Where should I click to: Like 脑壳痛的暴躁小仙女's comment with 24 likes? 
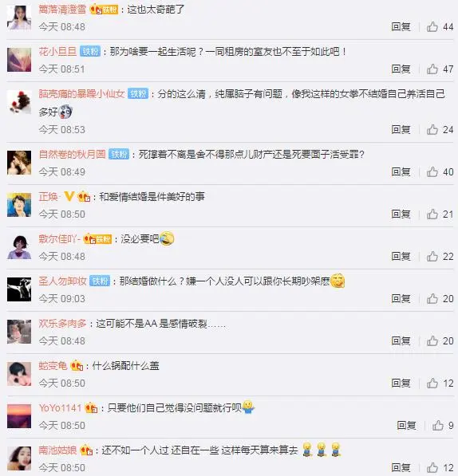pyautogui.click(x=432, y=130)
